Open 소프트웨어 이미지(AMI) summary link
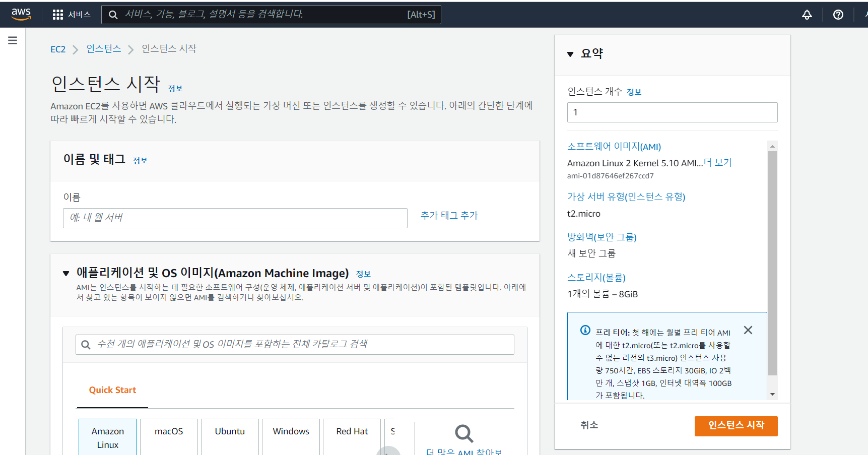This screenshot has width=868, height=455. [x=614, y=147]
